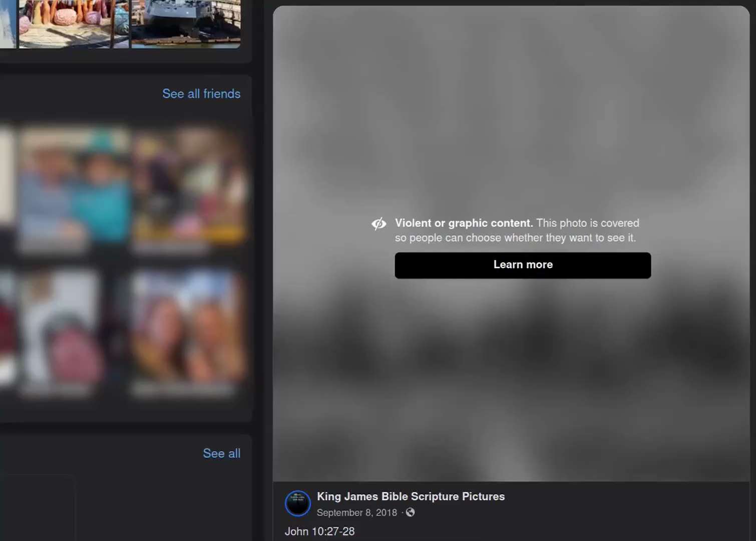Click the eye icon beside the content warning
The image size is (756, 541).
[x=379, y=223]
